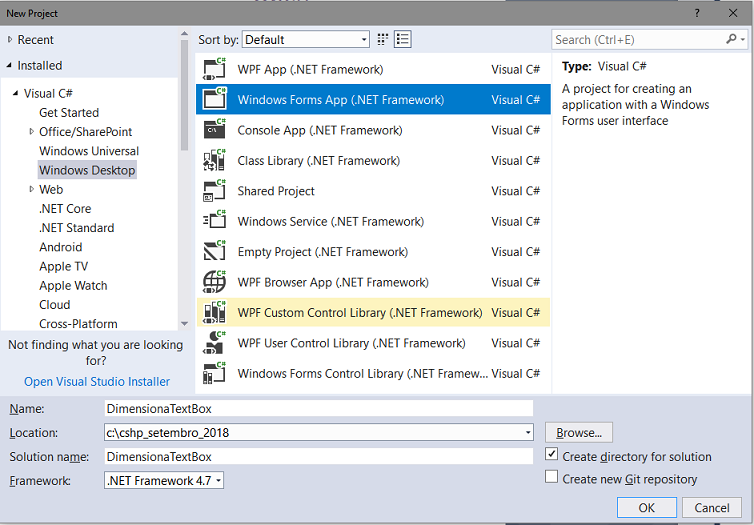The width and height of the screenshot is (754, 525).
Task: Click the Solution name input field
Action: pyautogui.click(x=319, y=456)
